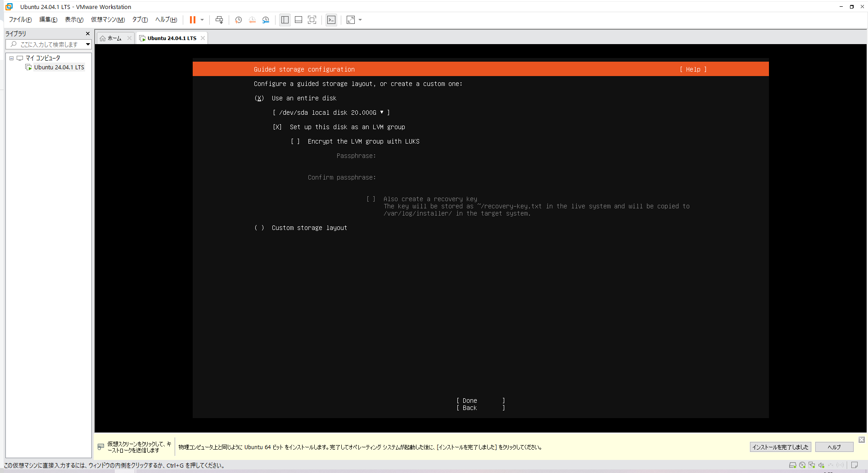Click the Bluetooth device status icon

[840, 465]
